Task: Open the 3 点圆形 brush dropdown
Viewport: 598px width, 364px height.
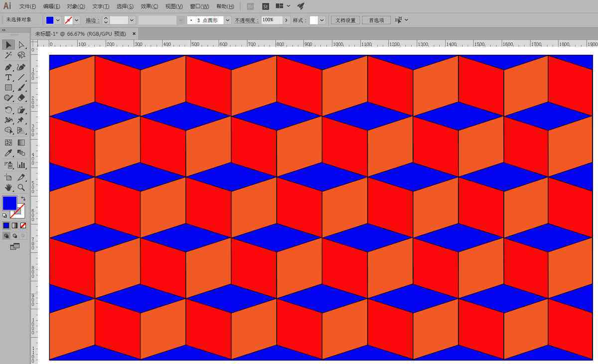Action: pyautogui.click(x=228, y=20)
